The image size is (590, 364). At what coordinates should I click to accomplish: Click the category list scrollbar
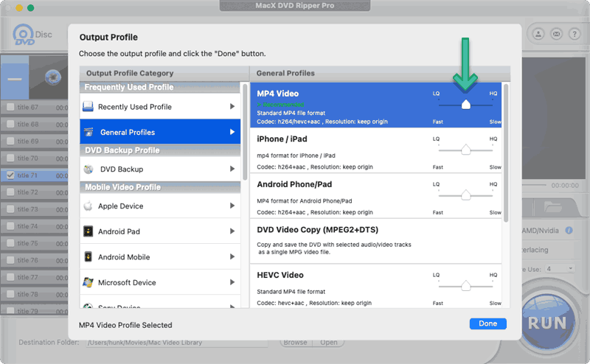(x=245, y=132)
